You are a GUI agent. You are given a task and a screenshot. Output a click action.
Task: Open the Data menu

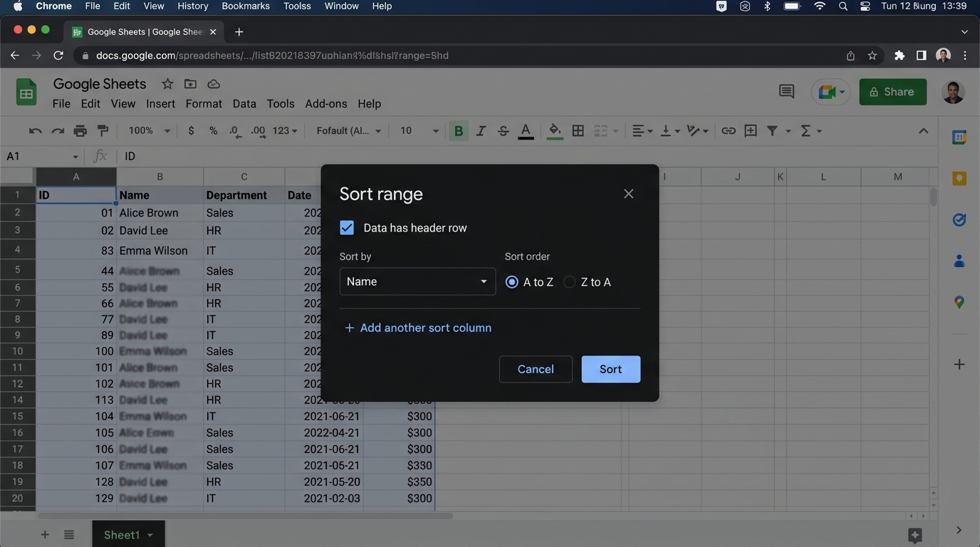244,104
